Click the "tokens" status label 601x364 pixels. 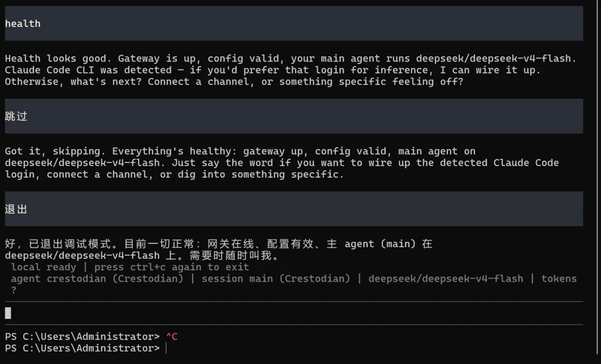559,278
